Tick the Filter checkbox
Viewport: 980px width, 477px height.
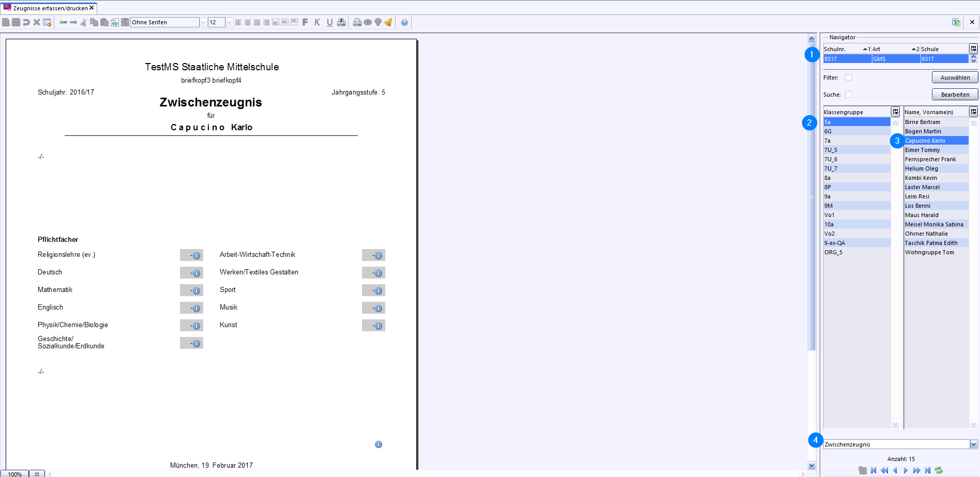coord(848,78)
